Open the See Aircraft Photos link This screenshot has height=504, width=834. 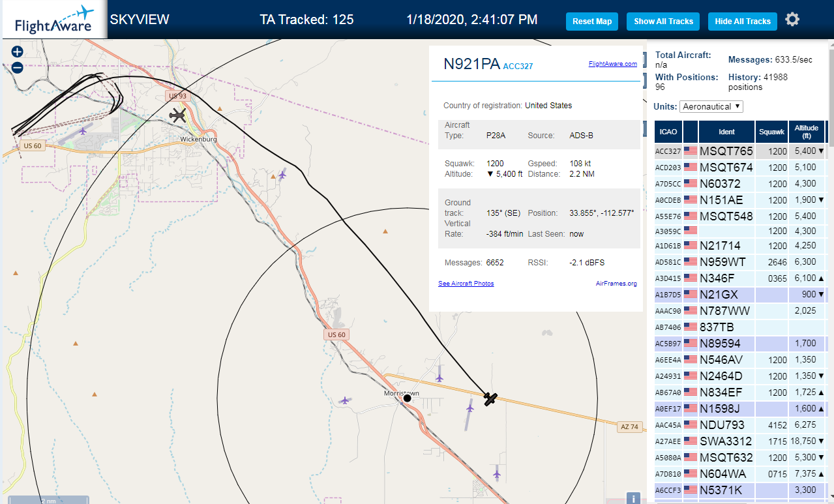coord(466,284)
